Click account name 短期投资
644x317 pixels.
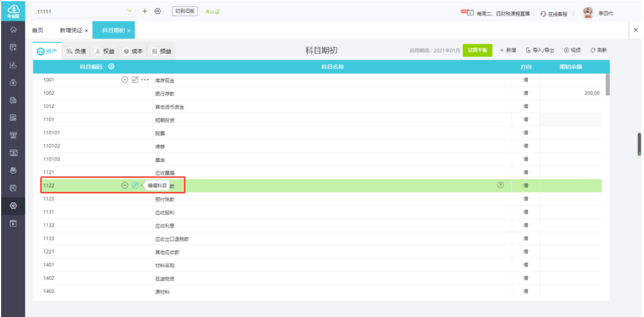[x=165, y=121]
